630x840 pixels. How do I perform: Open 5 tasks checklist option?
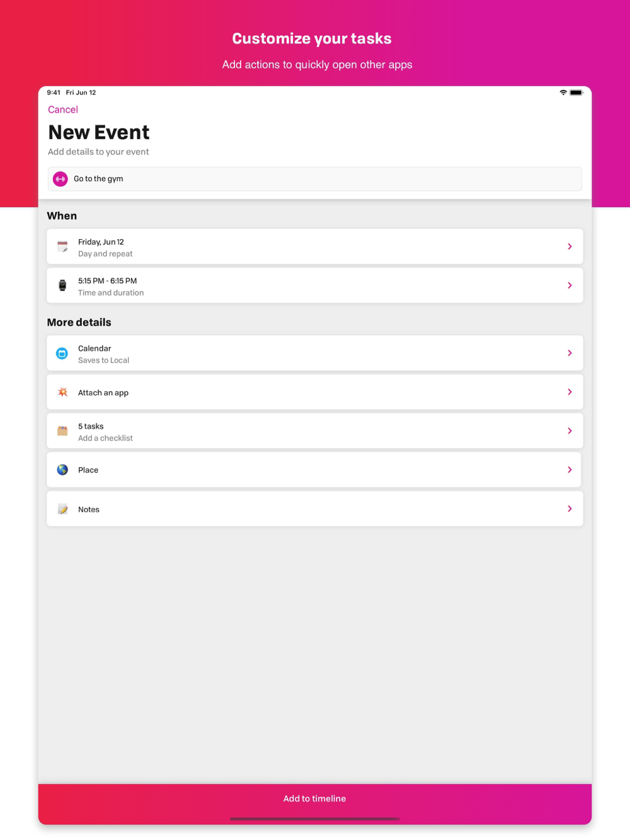pyautogui.click(x=315, y=431)
